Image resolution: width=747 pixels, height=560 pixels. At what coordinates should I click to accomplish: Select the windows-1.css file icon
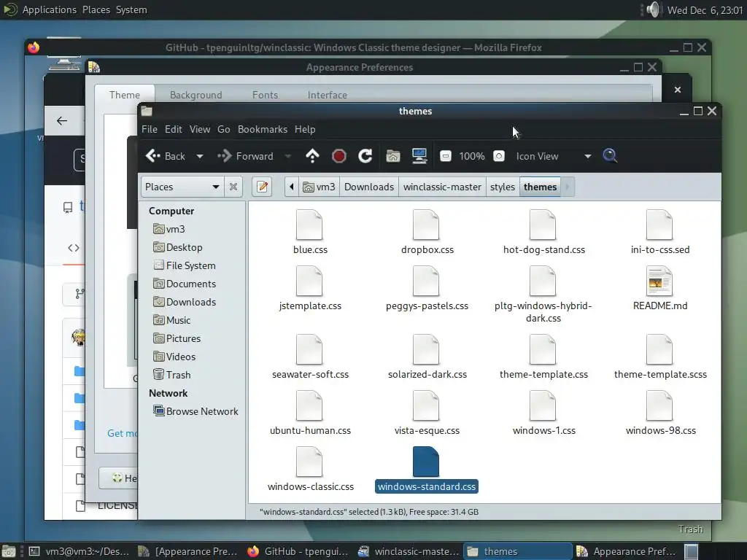click(x=543, y=405)
